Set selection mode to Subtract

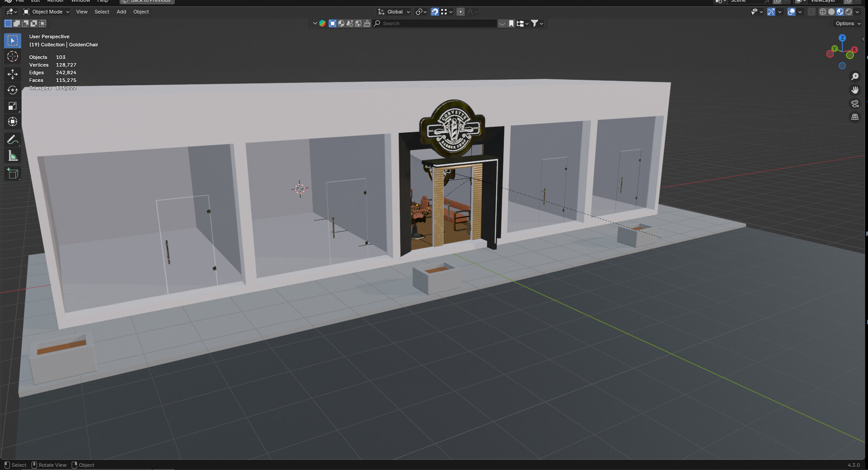(x=25, y=23)
